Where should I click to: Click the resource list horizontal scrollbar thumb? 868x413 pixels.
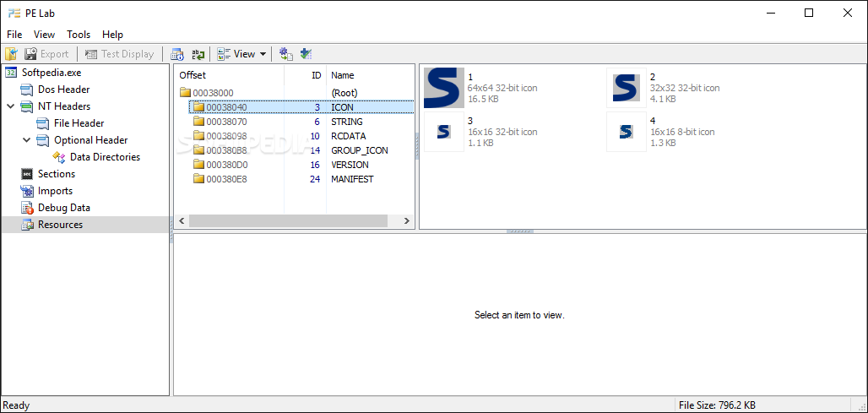click(288, 221)
